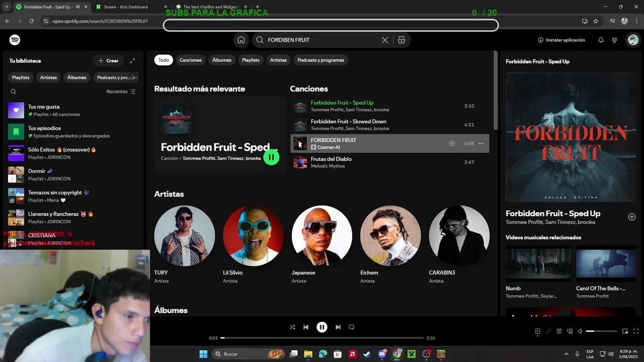644x362 pixels.
Task: Open the friends activity icon
Action: click(x=614, y=40)
